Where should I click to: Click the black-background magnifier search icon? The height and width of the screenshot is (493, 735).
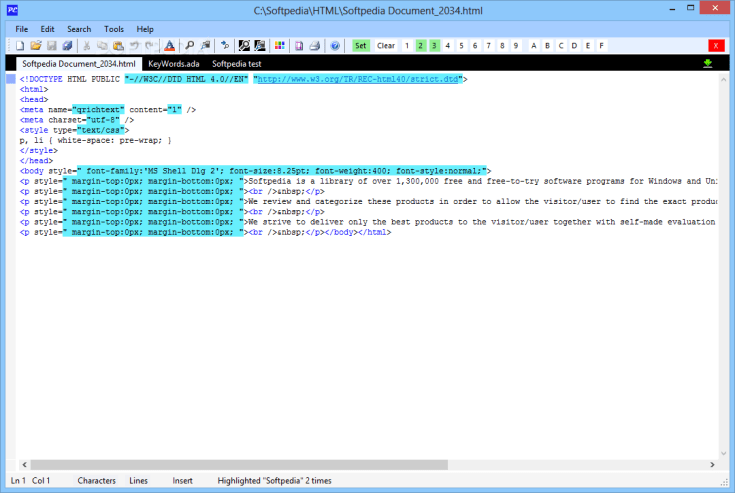tap(244, 45)
